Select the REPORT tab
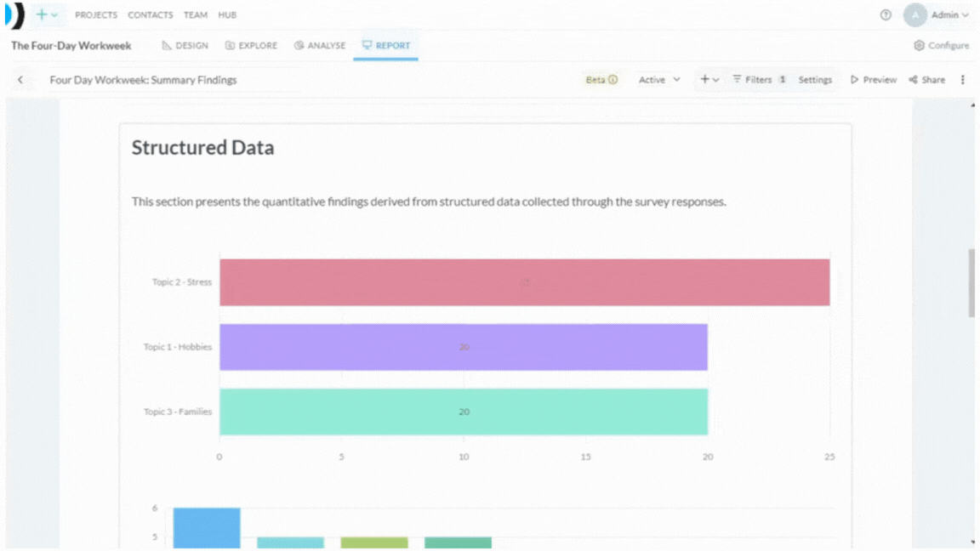Image resolution: width=980 pixels, height=551 pixels. tap(385, 46)
